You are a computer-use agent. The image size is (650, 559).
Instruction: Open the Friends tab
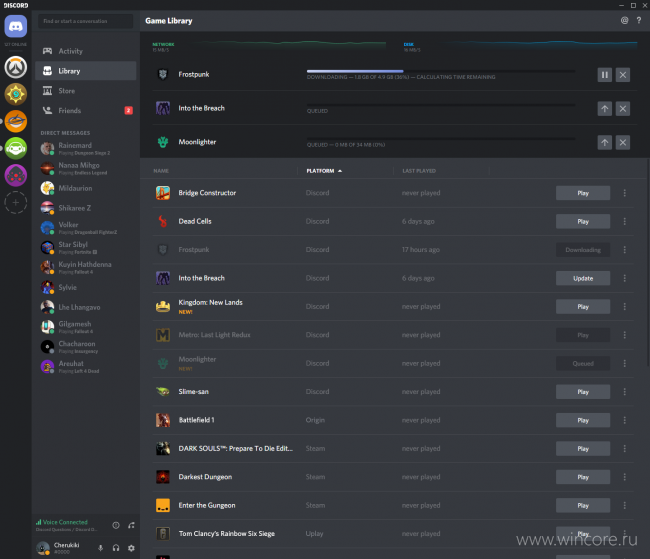click(x=86, y=111)
